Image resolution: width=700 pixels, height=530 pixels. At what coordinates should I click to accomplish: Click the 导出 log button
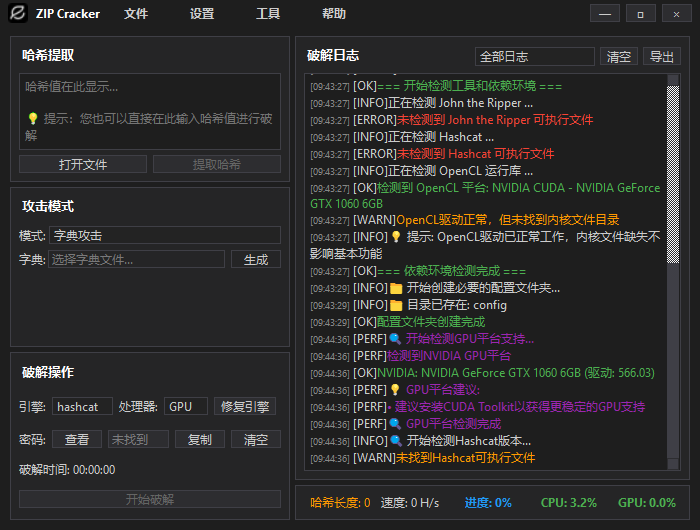point(662,57)
